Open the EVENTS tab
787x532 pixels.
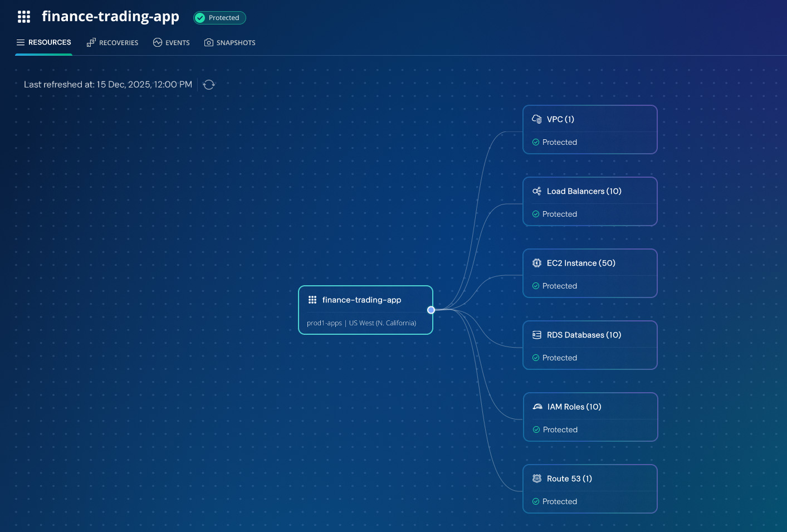(x=172, y=42)
